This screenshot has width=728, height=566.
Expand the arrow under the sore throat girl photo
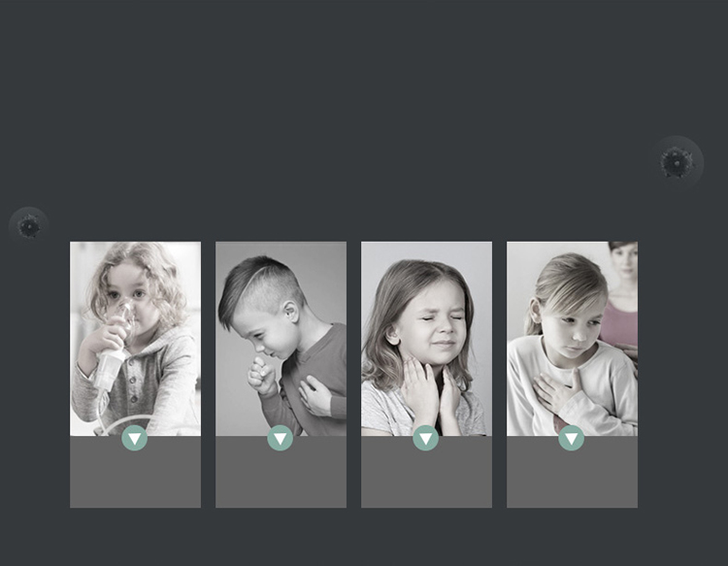[x=426, y=438]
